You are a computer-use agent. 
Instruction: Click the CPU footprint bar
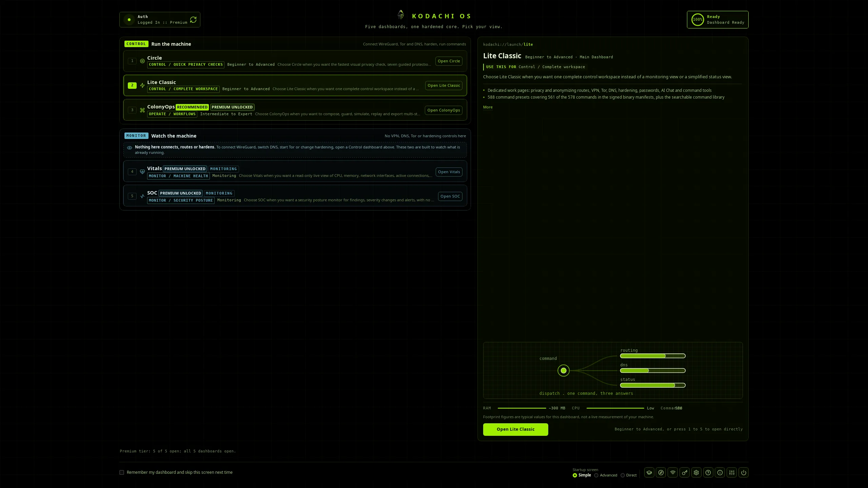pos(615,408)
